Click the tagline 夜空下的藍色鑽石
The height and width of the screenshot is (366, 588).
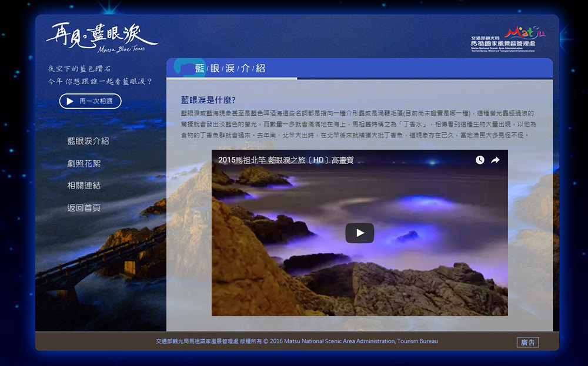point(81,69)
